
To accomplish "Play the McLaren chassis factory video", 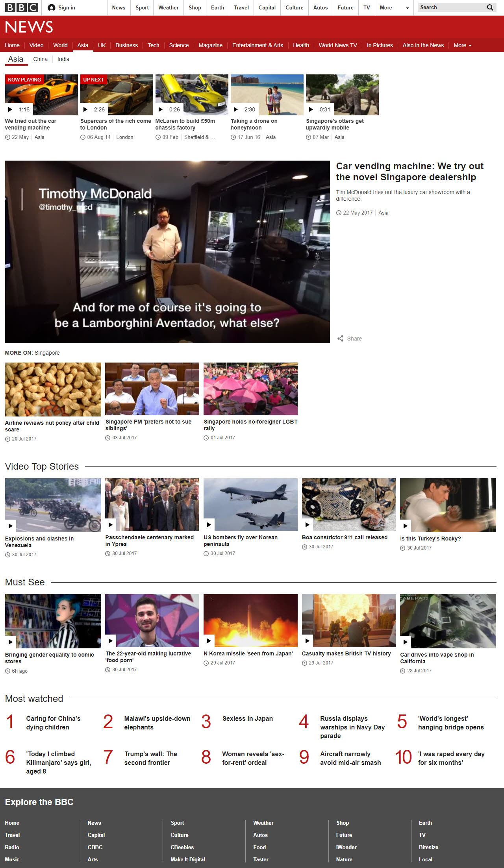I will click(x=192, y=95).
